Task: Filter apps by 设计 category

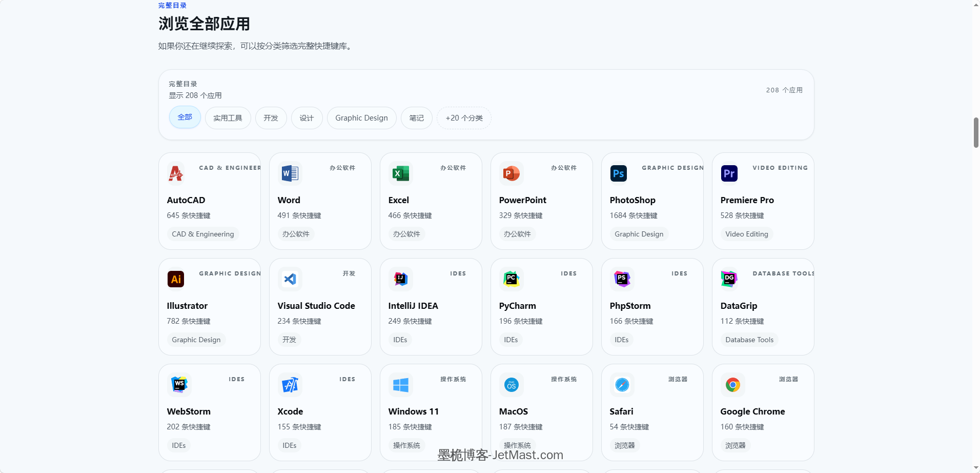Action: coord(307,118)
